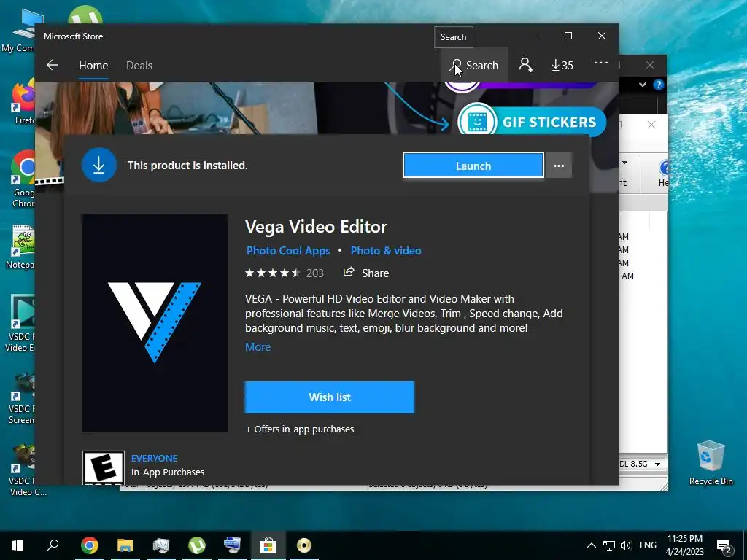The image size is (747, 560).
Task: Select the VSDC Screen Recorder desktop shortcut
Action: (21, 398)
